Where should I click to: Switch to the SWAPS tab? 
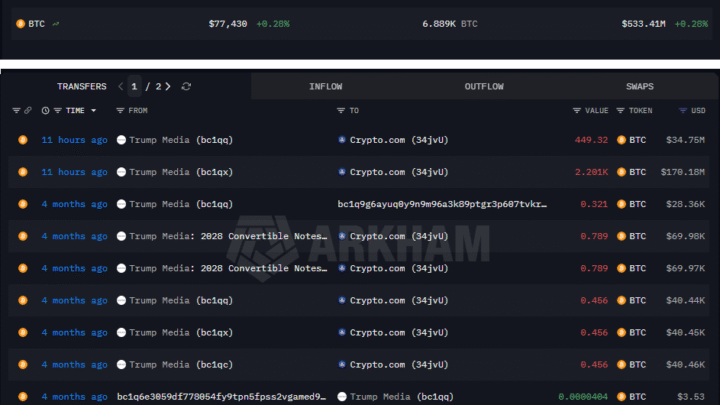coord(640,86)
